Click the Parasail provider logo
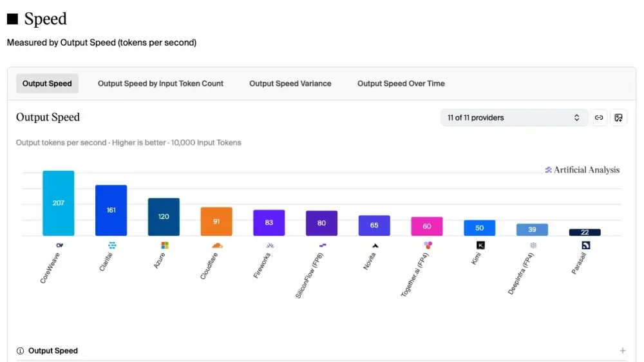This screenshot has width=644, height=362. pyautogui.click(x=585, y=245)
